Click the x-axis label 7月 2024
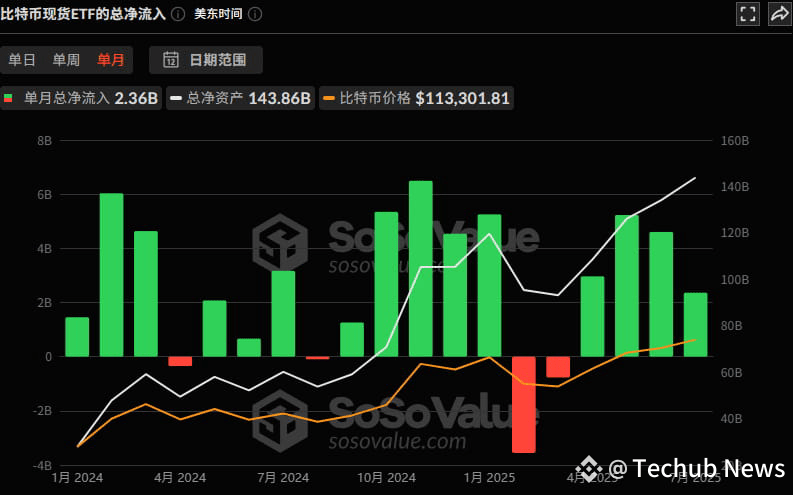 [x=283, y=477]
